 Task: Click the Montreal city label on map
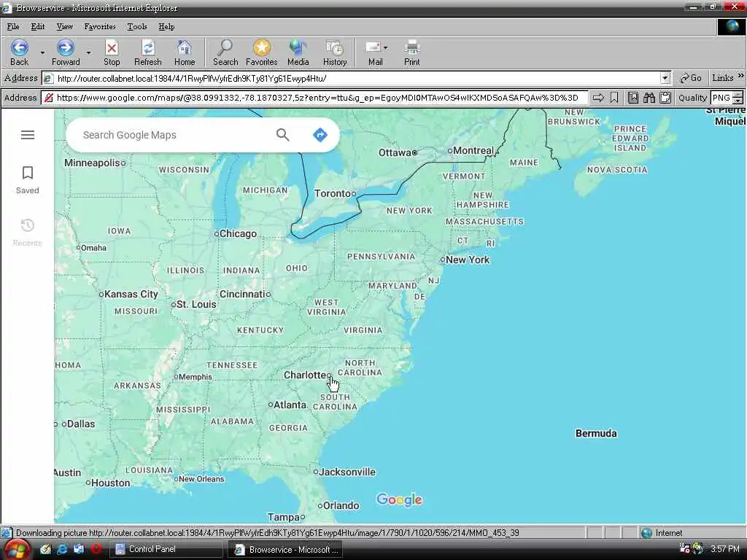tap(473, 150)
